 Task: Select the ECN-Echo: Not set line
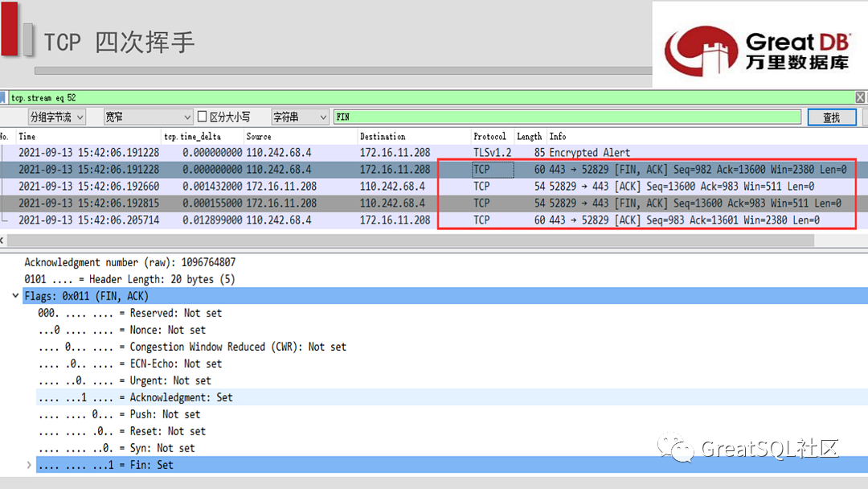(x=129, y=364)
